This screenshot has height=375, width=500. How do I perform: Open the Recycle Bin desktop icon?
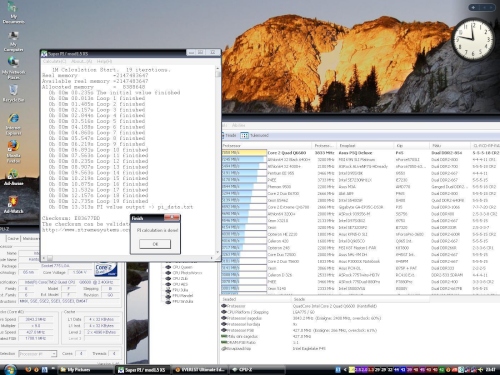13,93
